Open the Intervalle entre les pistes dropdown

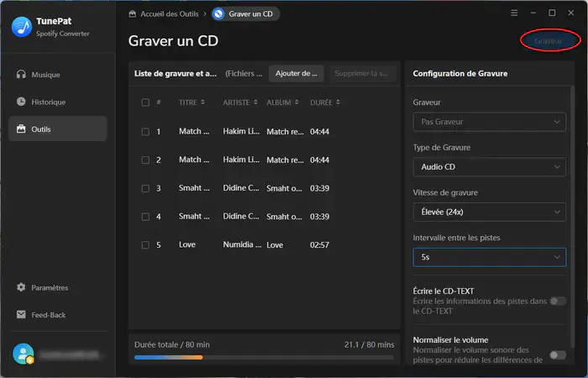(490, 257)
